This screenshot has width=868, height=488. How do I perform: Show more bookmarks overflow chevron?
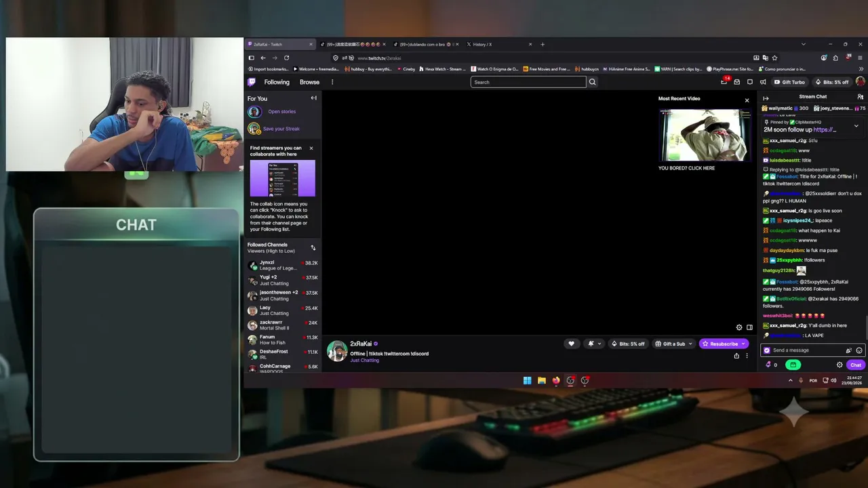[x=861, y=68]
